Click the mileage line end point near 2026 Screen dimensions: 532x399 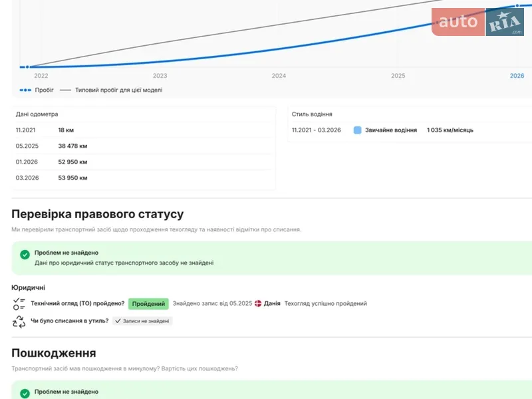coord(517,6)
